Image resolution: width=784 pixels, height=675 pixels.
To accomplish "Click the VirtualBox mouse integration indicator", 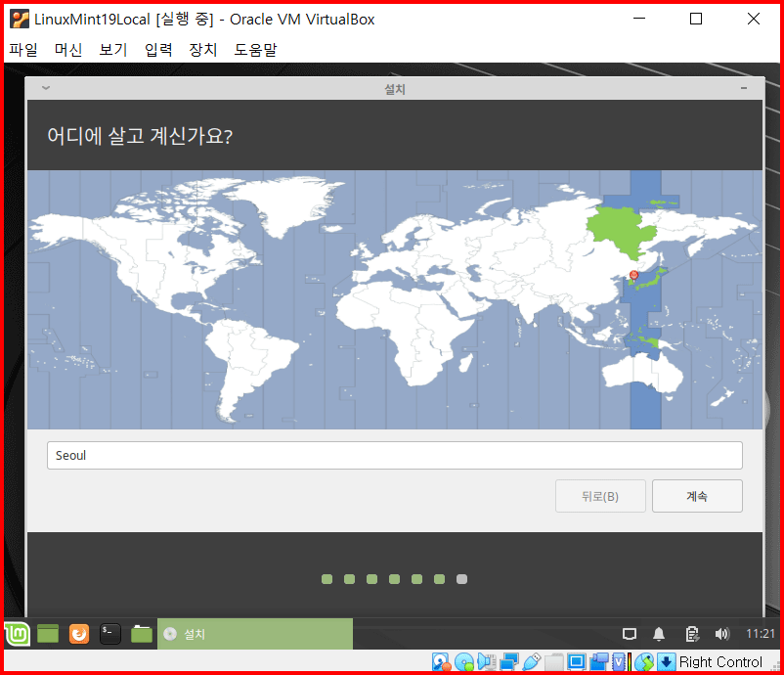I will (x=644, y=662).
